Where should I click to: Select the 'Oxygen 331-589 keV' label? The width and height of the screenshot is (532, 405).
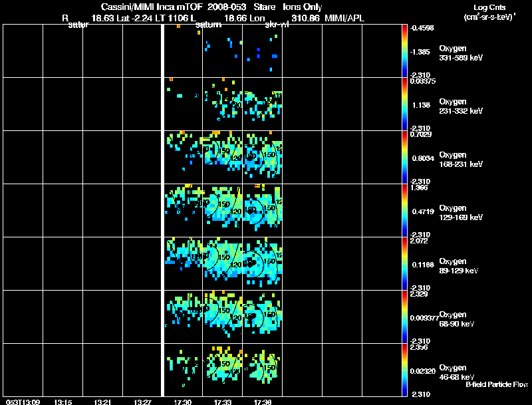461,53
